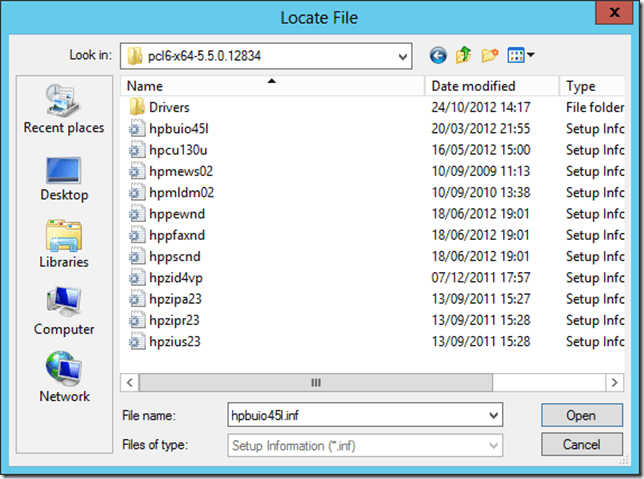The image size is (644, 479).
Task: Open Libraries from the sidebar
Action: point(64,243)
